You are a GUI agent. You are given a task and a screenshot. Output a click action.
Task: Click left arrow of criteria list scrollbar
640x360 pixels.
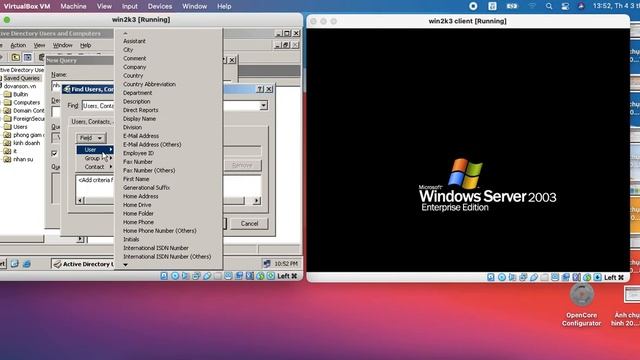pos(80,200)
